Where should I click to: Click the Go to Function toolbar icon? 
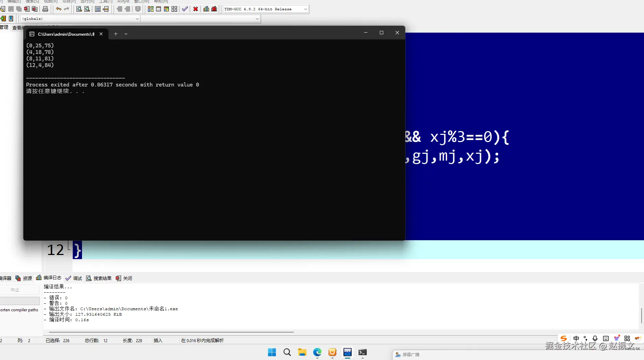(x=98, y=9)
